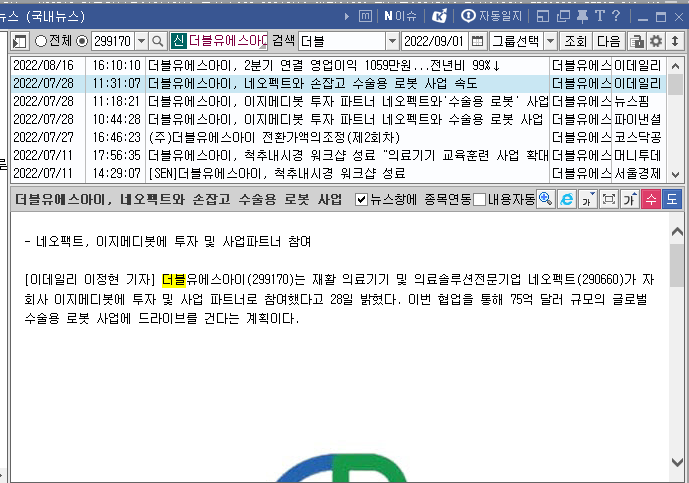Click the T font icon in title bar
The image size is (689, 483).
click(x=599, y=16)
